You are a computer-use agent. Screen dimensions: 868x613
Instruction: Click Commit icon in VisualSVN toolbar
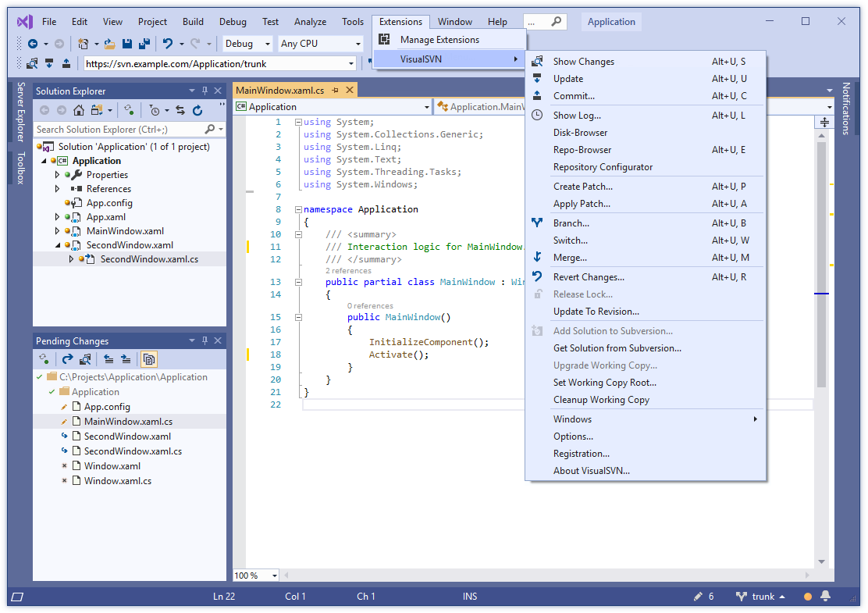click(x=66, y=64)
